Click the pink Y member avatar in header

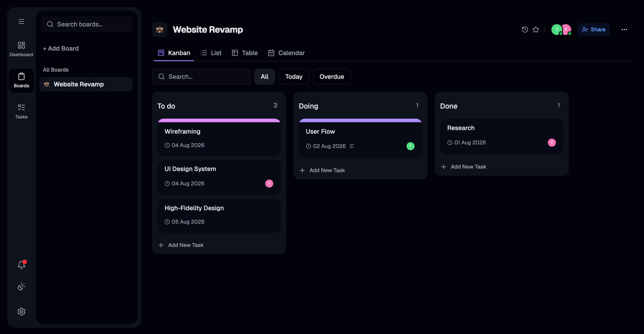tap(566, 30)
